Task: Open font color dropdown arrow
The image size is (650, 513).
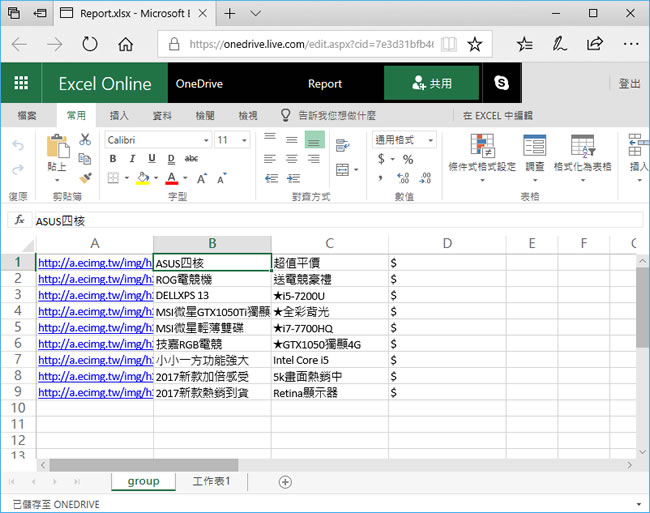Action: [185, 178]
